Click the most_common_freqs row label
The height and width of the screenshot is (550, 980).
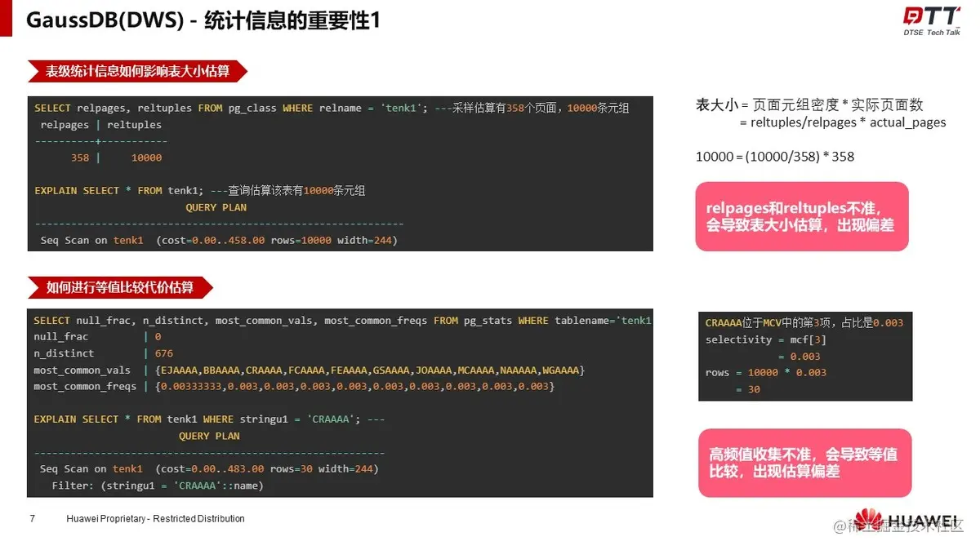point(85,386)
